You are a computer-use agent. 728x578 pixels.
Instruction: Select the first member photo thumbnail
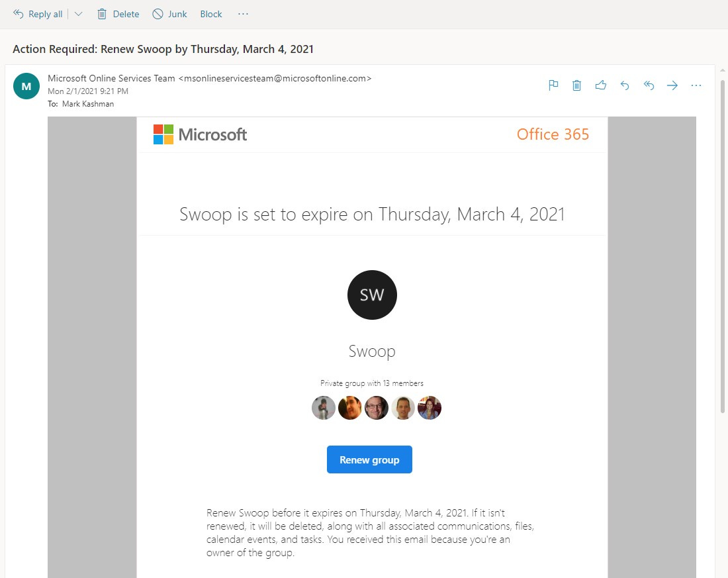click(324, 407)
